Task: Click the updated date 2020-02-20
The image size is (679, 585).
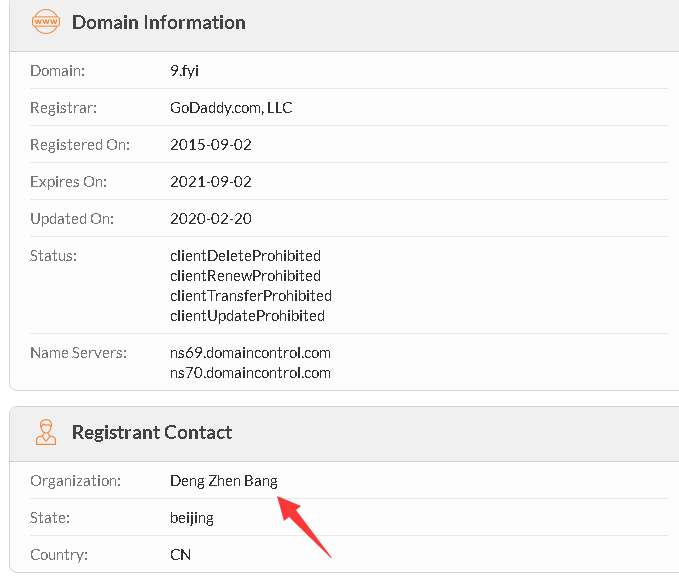Action: click(x=211, y=219)
